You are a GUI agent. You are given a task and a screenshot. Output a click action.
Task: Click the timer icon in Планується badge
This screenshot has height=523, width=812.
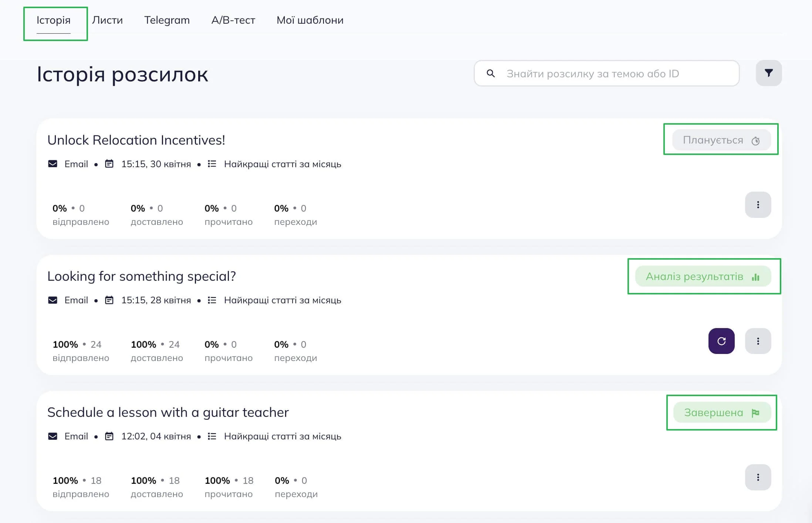coord(755,141)
